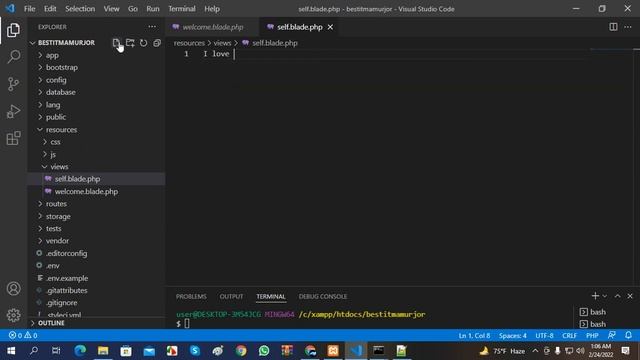Click Ln 1, Col 8 in status bar
This screenshot has width=640, height=360.
[474, 336]
